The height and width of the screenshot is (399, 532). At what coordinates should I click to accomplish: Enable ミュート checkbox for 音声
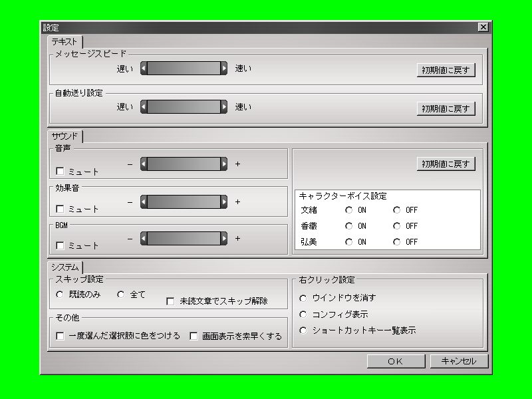(x=61, y=172)
